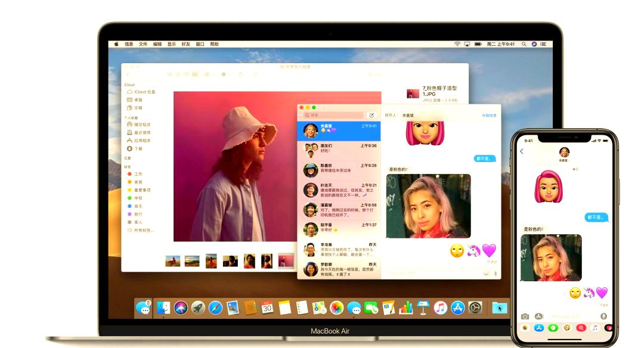Open the Mail stamp icon in Dock

[x=233, y=307]
